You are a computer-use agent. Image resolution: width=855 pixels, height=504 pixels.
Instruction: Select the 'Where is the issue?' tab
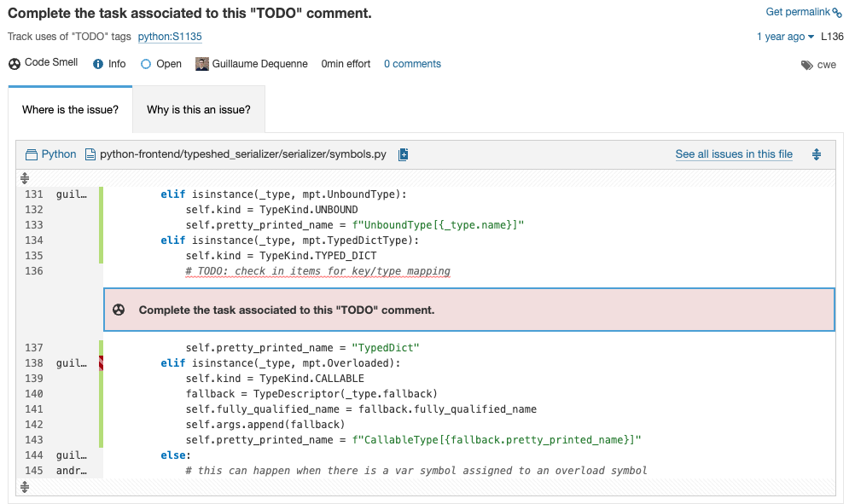tap(70, 110)
